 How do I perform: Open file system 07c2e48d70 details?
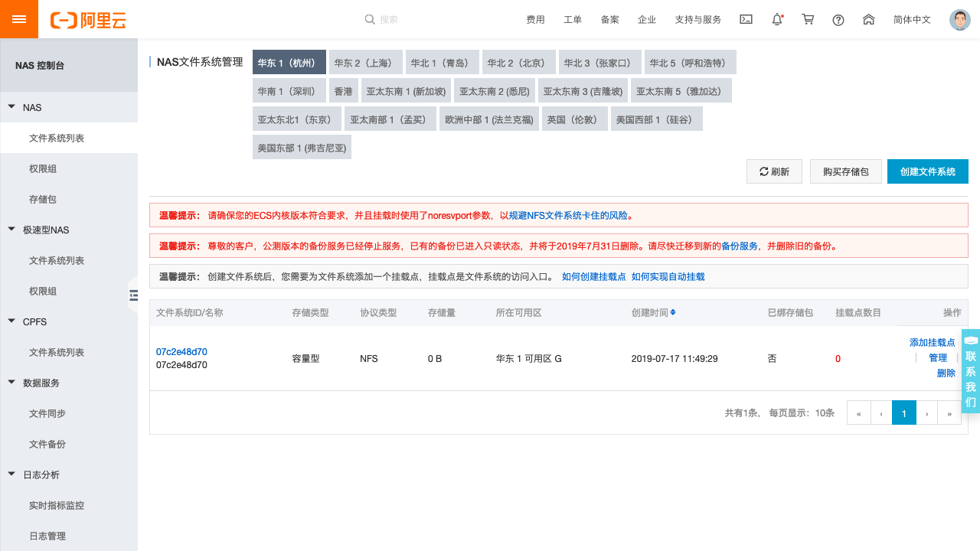click(x=180, y=352)
